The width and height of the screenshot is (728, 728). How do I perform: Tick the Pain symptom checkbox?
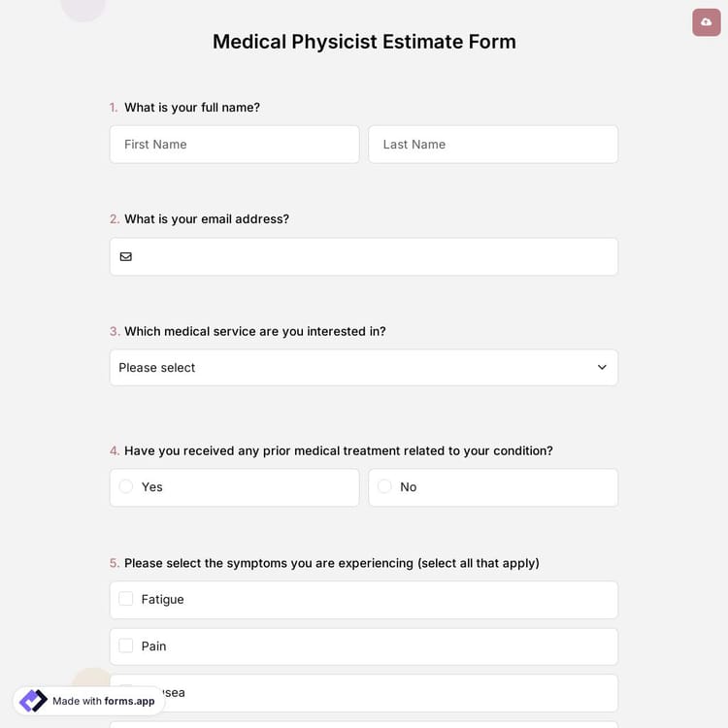(x=126, y=645)
